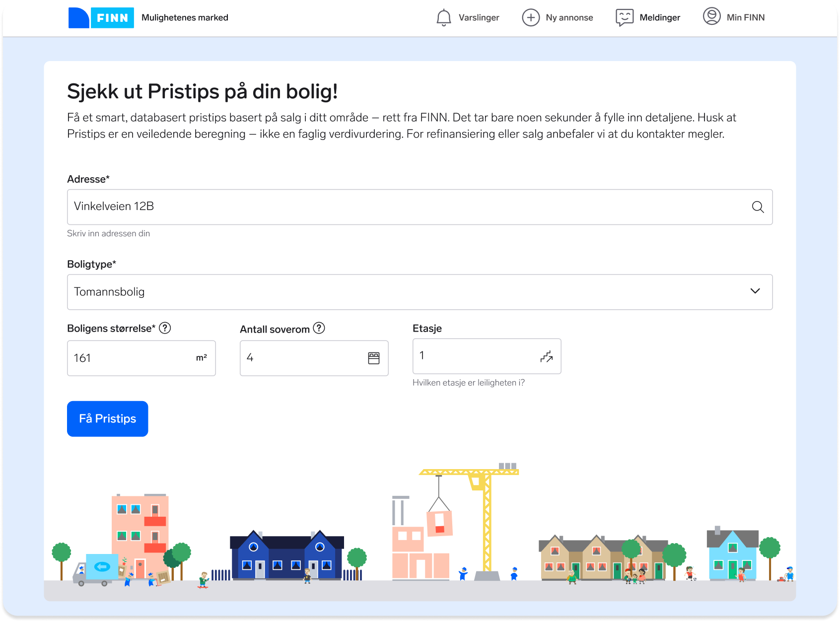Click the plus icon for Ny annonse
840x622 pixels.
pyautogui.click(x=531, y=17)
